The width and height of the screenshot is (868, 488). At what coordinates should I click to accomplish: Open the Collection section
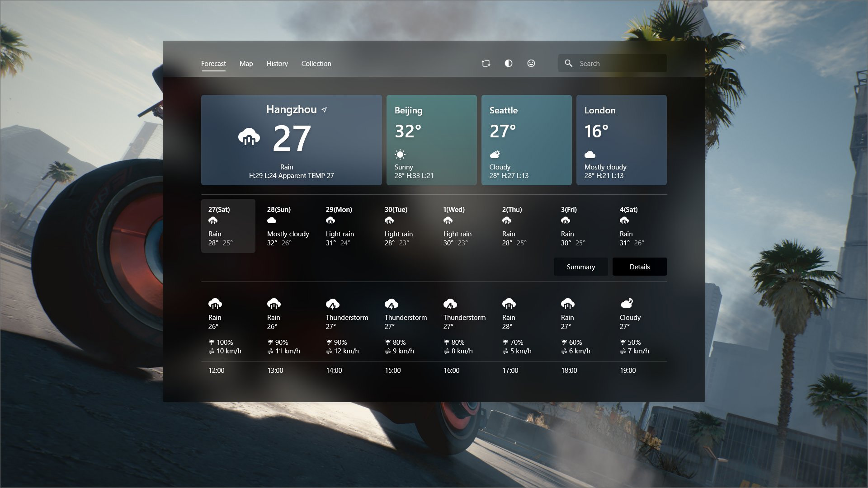pyautogui.click(x=316, y=63)
